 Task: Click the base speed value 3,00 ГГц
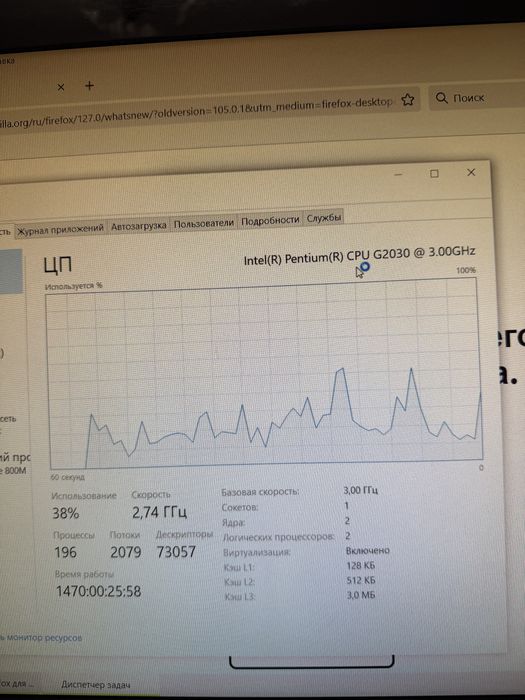(360, 490)
